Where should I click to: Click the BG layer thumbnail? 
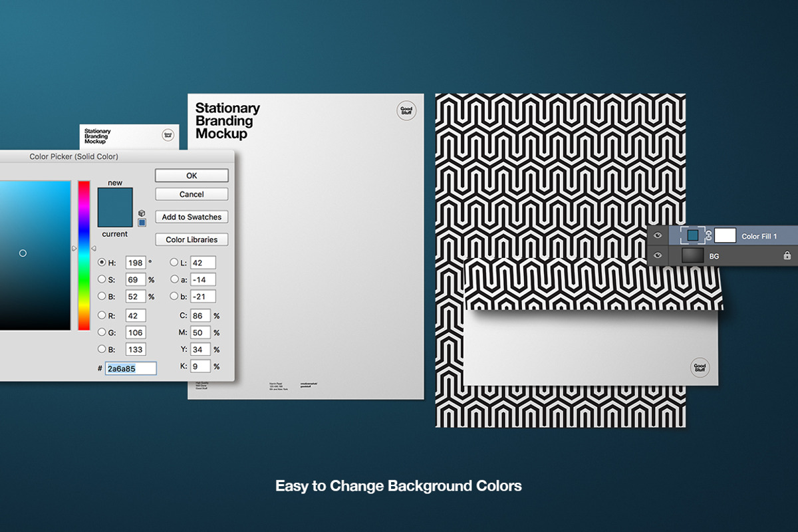[x=693, y=255]
